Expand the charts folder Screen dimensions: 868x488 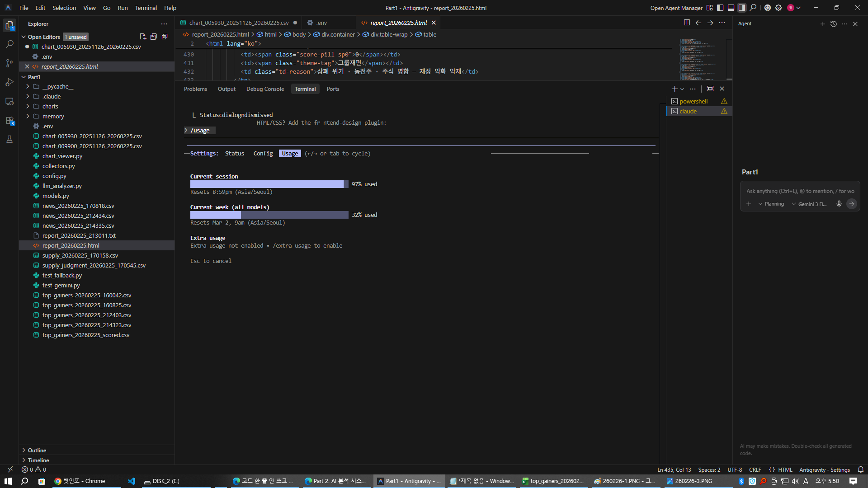(50, 107)
